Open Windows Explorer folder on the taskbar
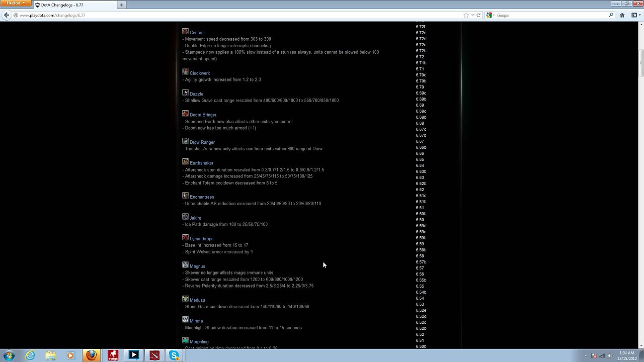Viewport: 644px width, 362px height. click(x=50, y=355)
